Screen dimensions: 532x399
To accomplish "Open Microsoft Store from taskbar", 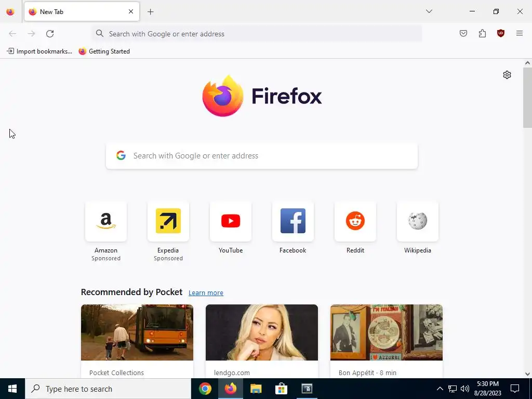I will tap(281, 389).
